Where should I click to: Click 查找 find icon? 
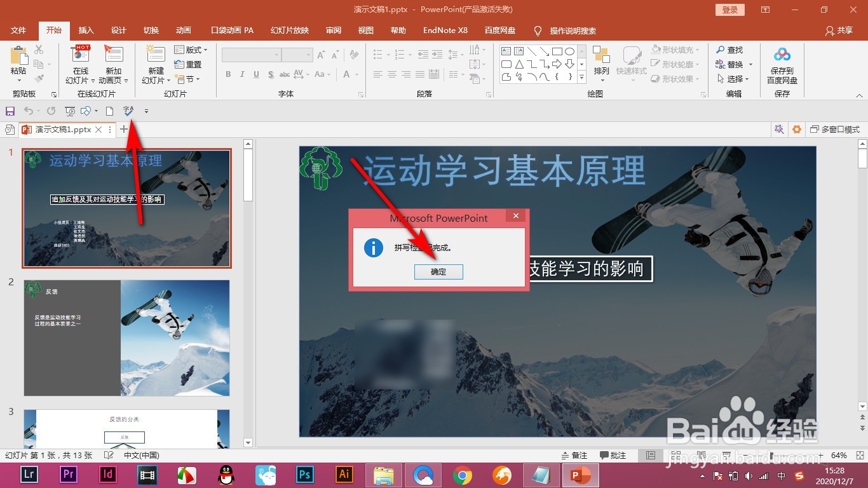(x=721, y=50)
